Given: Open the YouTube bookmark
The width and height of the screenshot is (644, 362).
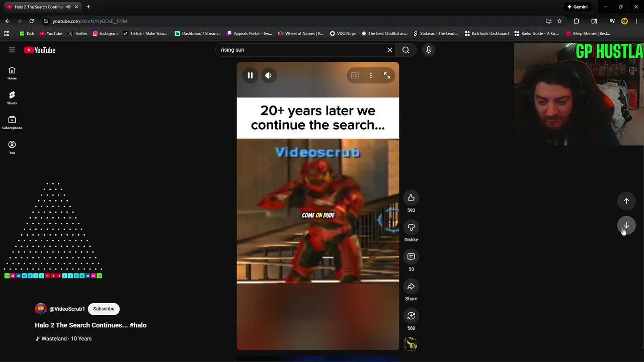Looking at the screenshot, I should tap(51, 34).
